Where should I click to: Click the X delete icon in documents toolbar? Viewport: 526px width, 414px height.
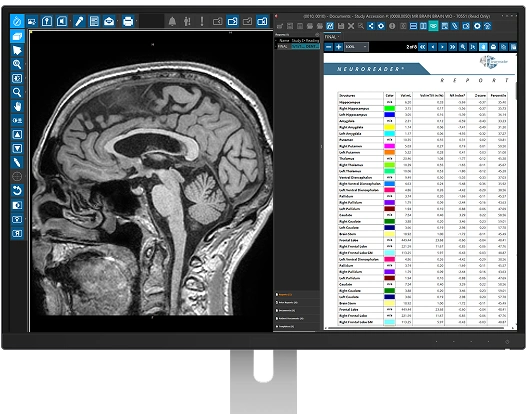tap(351, 26)
